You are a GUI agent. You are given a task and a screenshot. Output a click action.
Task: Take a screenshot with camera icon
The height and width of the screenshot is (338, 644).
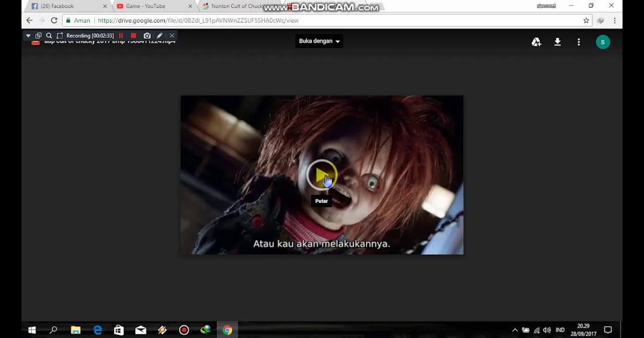[147, 36]
